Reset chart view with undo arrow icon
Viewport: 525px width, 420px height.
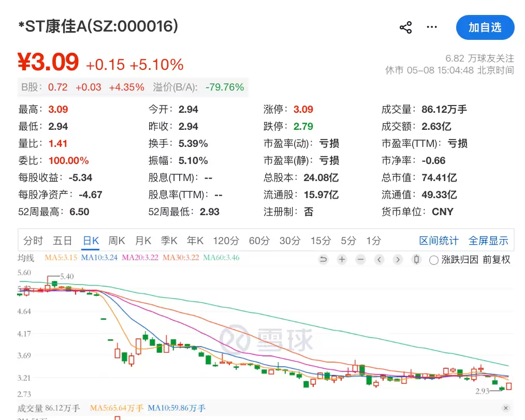click(x=323, y=260)
